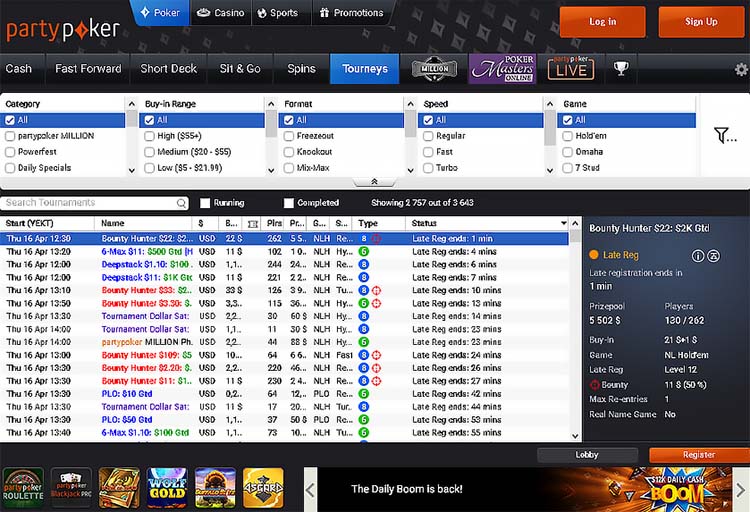Launch the Asgard slot game

point(263,488)
